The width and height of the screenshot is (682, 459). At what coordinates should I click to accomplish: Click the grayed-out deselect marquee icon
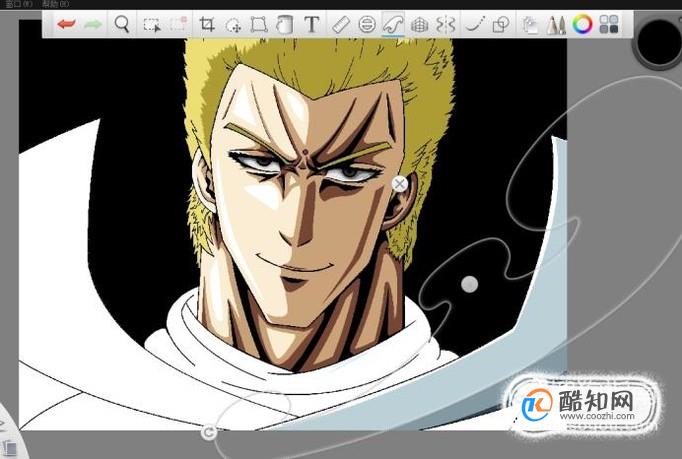pos(178,24)
